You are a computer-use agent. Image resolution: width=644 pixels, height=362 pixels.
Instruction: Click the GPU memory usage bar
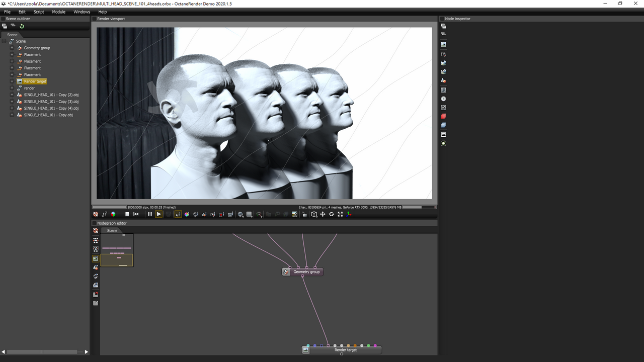(x=419, y=207)
